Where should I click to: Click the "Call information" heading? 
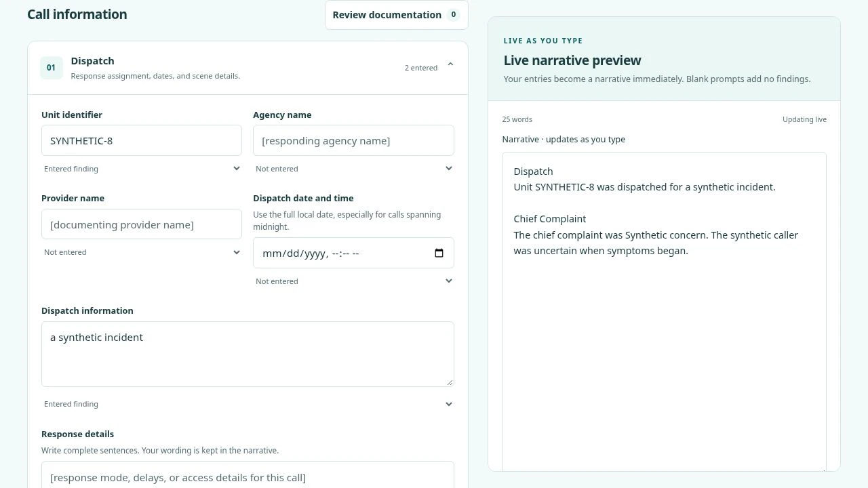tap(77, 14)
